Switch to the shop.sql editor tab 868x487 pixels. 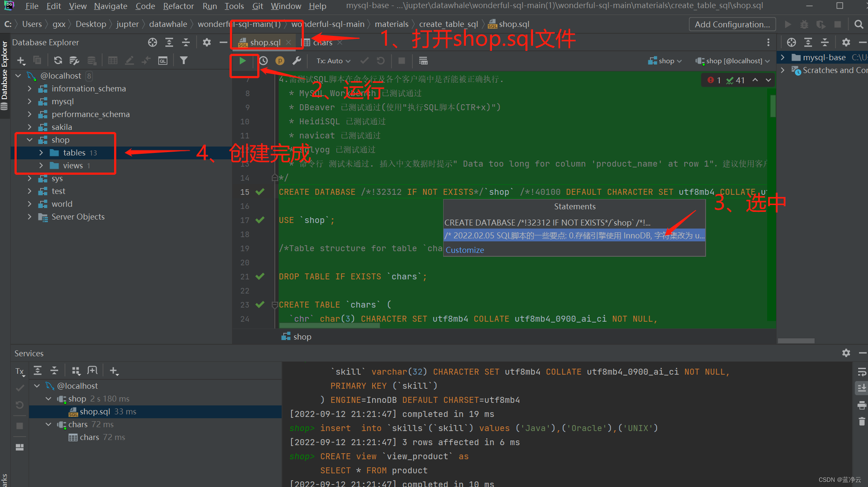click(x=265, y=42)
